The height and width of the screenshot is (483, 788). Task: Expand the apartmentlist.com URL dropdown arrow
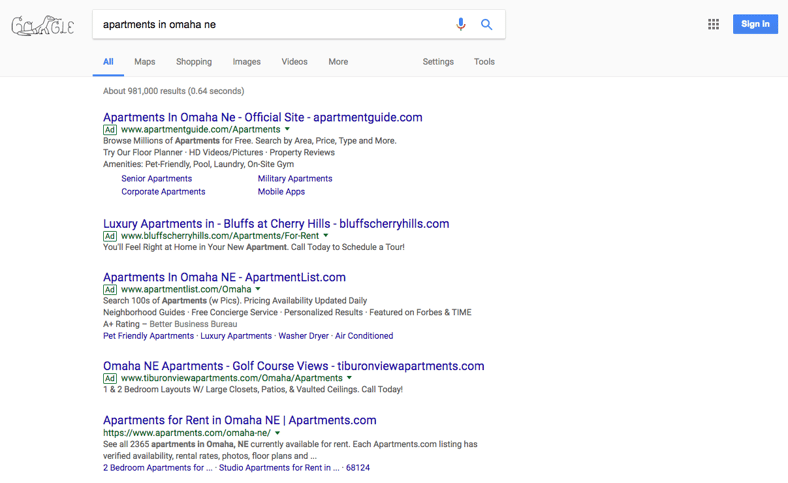(258, 289)
